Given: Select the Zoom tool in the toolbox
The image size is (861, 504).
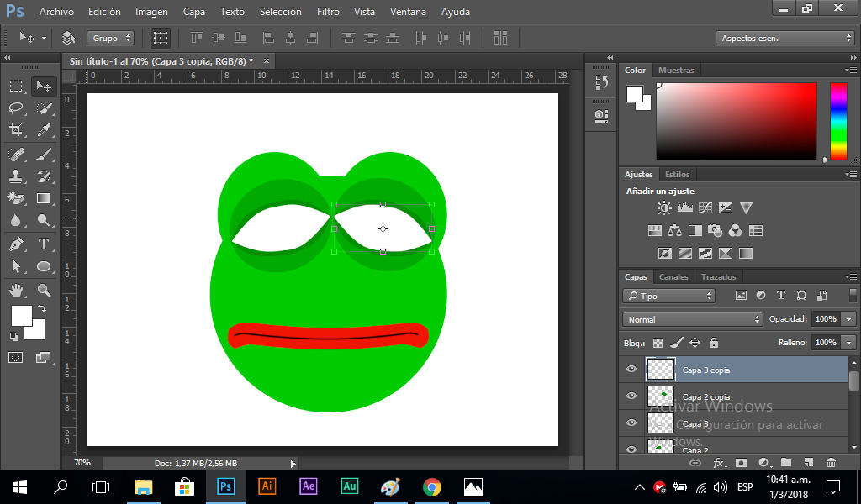Looking at the screenshot, I should 44,290.
